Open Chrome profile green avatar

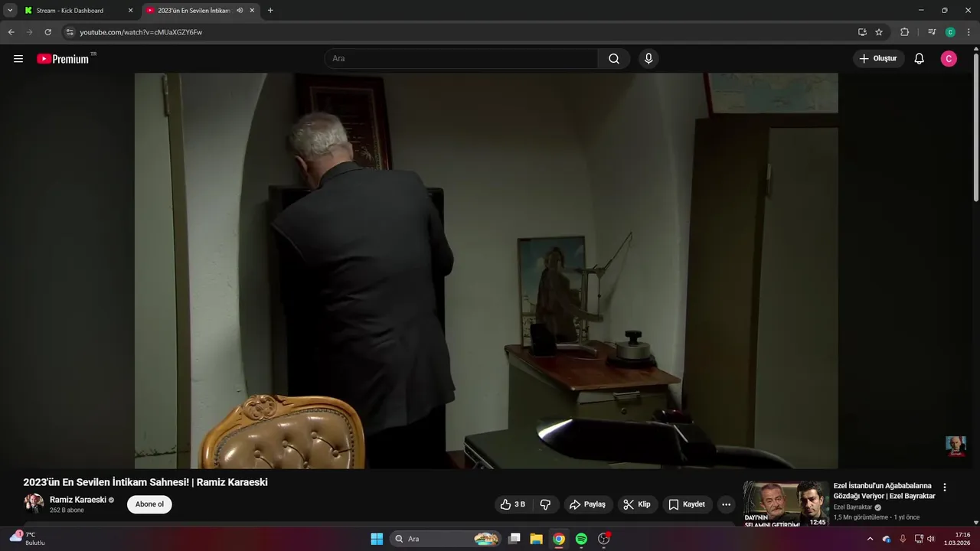point(950,32)
